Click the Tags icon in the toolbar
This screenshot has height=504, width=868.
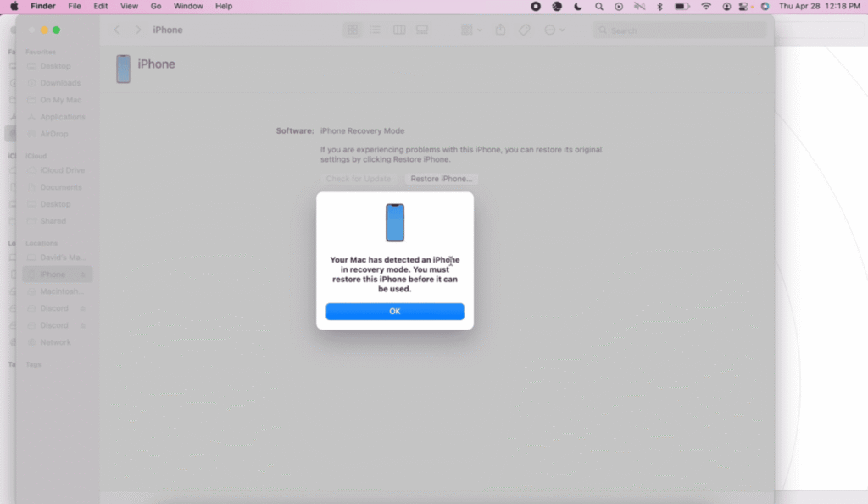[525, 30]
